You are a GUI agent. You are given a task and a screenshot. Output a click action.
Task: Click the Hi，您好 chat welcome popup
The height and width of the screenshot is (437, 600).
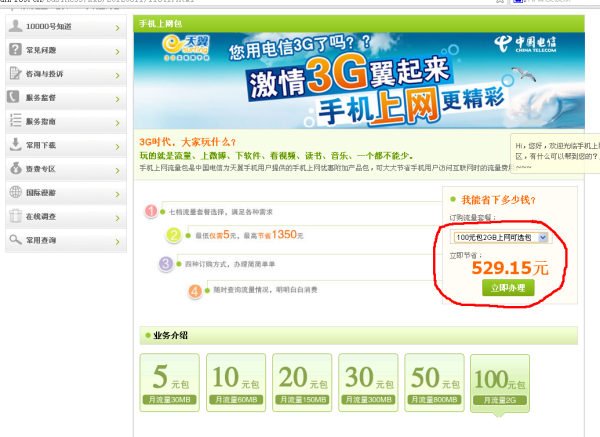click(x=555, y=153)
